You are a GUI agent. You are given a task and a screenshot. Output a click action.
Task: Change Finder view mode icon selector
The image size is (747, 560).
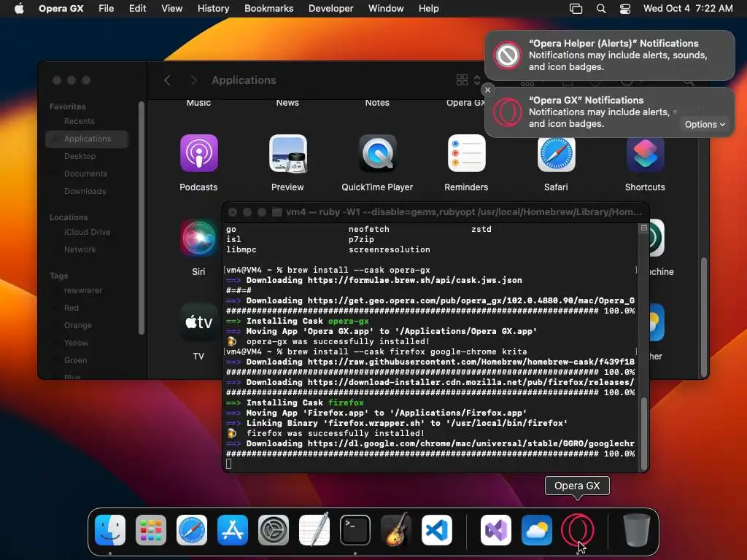pos(468,80)
